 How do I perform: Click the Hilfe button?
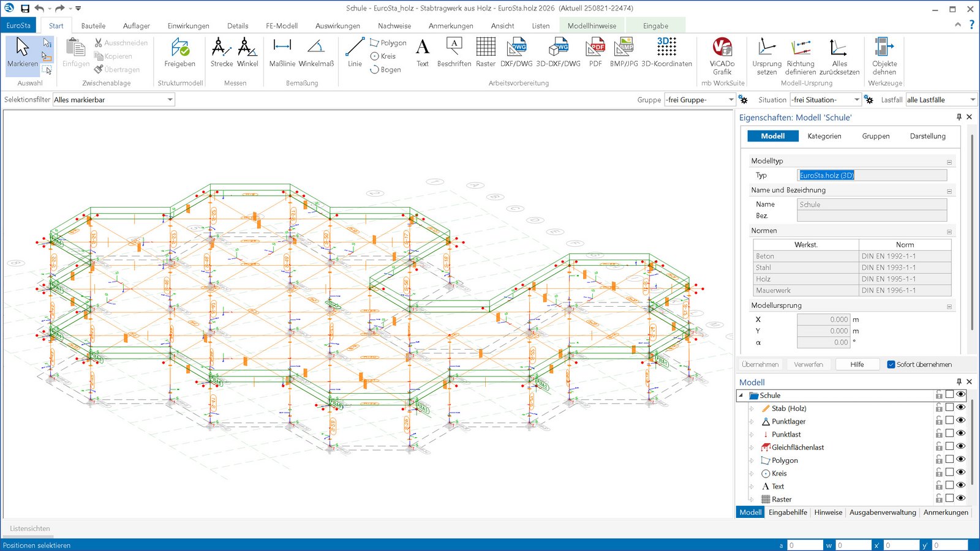[857, 364]
